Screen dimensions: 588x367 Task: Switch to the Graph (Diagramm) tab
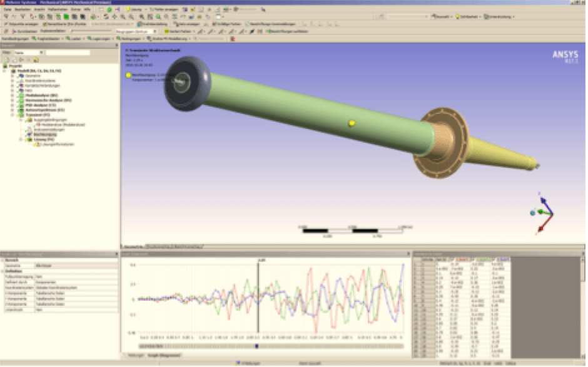click(163, 355)
